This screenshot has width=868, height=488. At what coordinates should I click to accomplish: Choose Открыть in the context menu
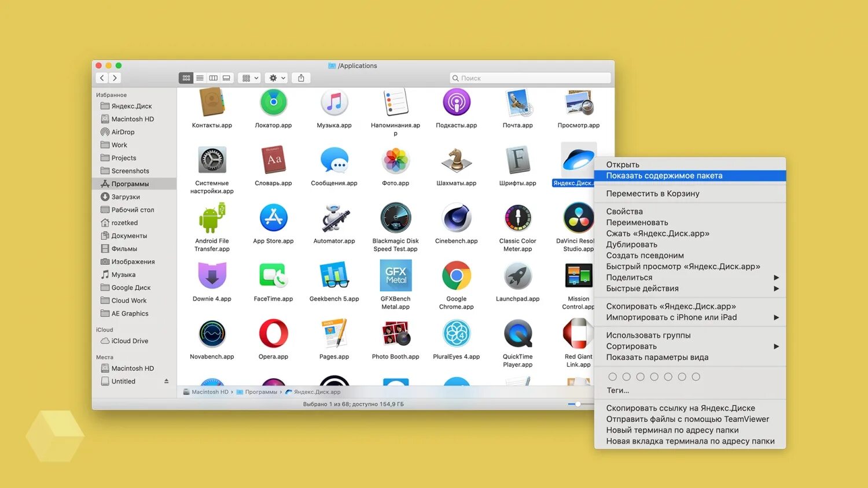point(690,165)
